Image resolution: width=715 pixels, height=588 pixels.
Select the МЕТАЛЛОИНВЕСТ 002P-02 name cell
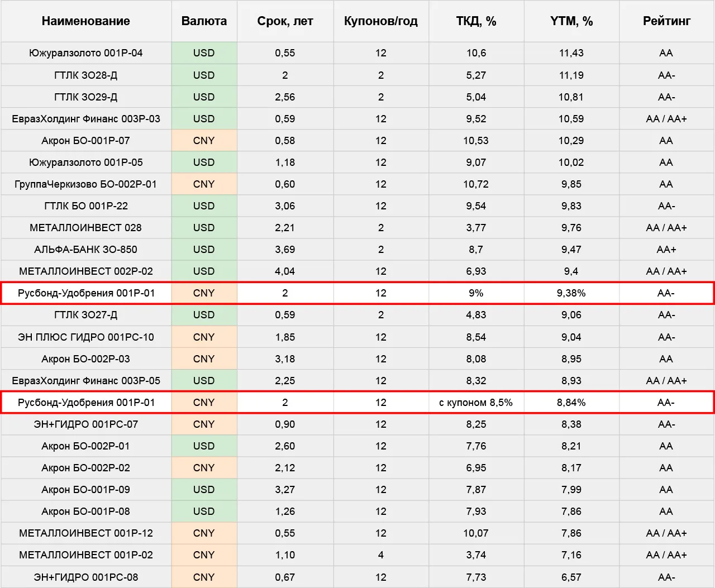(86, 271)
